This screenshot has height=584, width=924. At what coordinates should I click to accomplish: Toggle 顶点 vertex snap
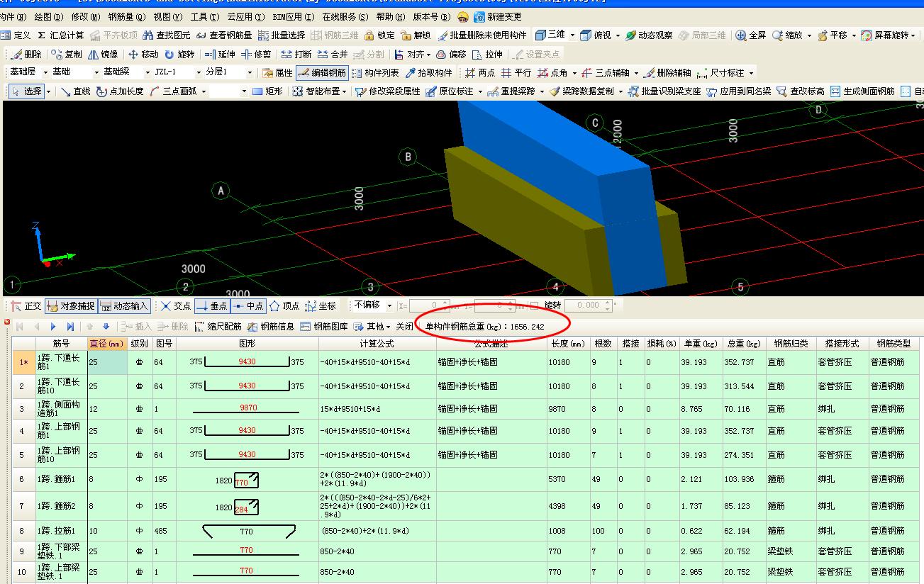[284, 305]
